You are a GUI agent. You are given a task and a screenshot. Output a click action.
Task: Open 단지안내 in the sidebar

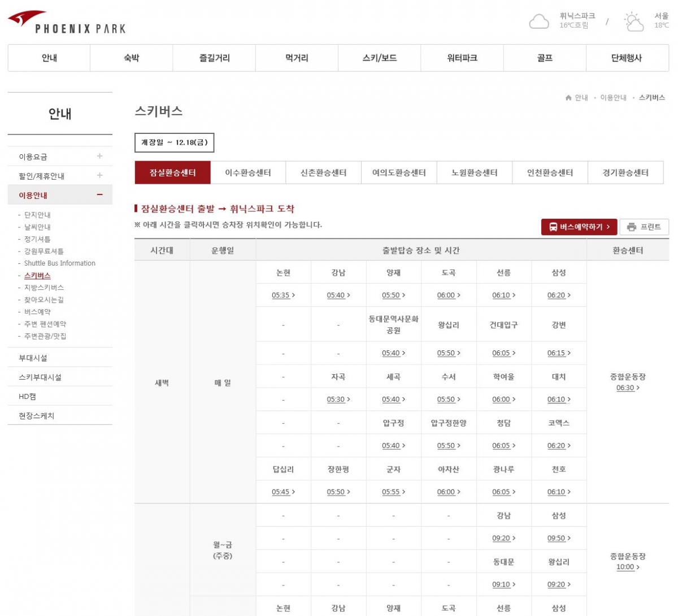coord(37,215)
